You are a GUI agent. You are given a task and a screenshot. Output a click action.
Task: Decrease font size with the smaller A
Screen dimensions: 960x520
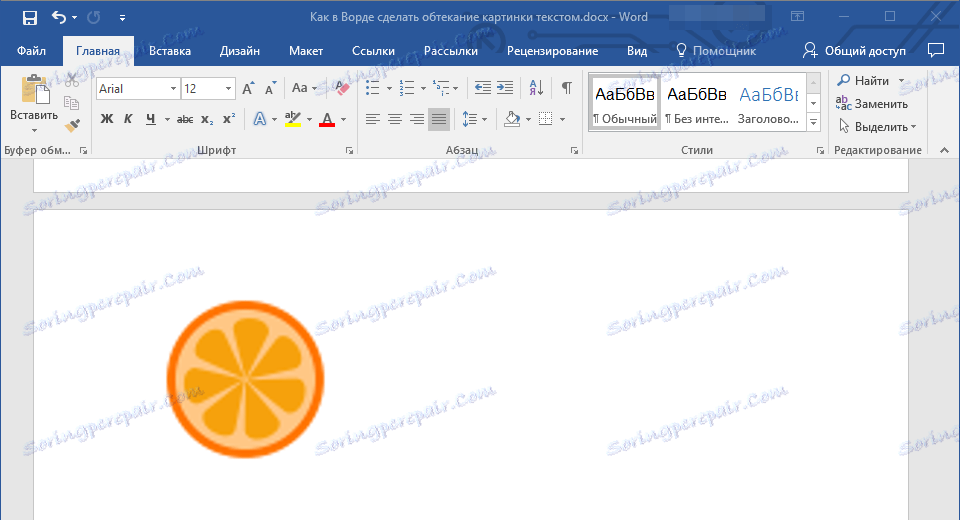pos(270,89)
